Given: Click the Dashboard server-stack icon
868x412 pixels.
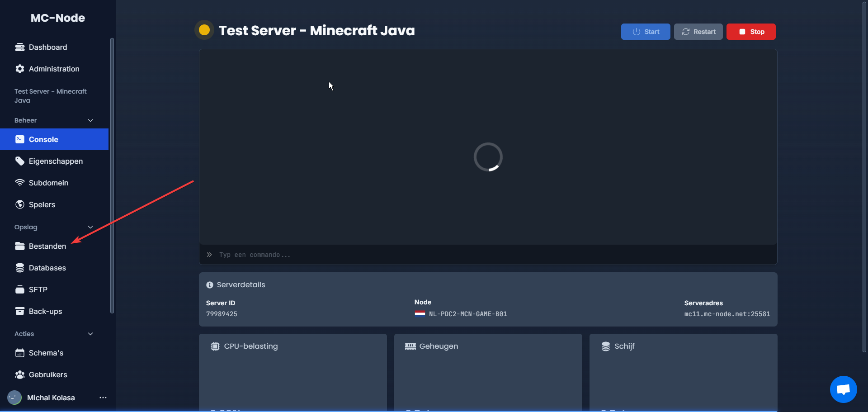Looking at the screenshot, I should [19, 47].
